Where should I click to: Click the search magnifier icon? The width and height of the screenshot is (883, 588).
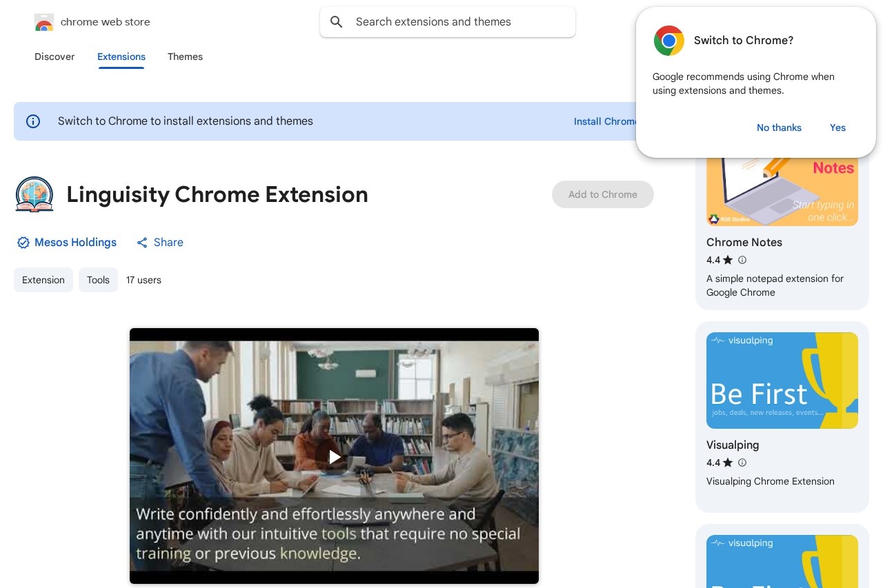coord(337,22)
